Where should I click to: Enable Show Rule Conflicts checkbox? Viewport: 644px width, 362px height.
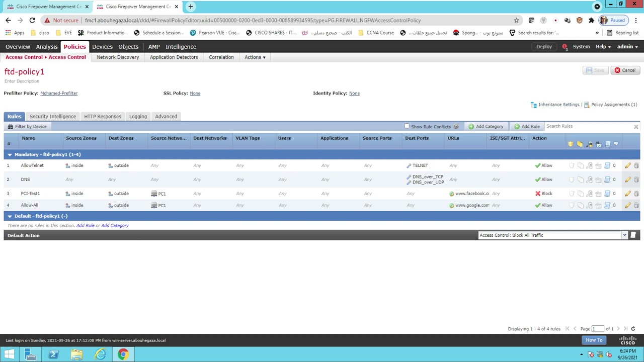coord(407,126)
